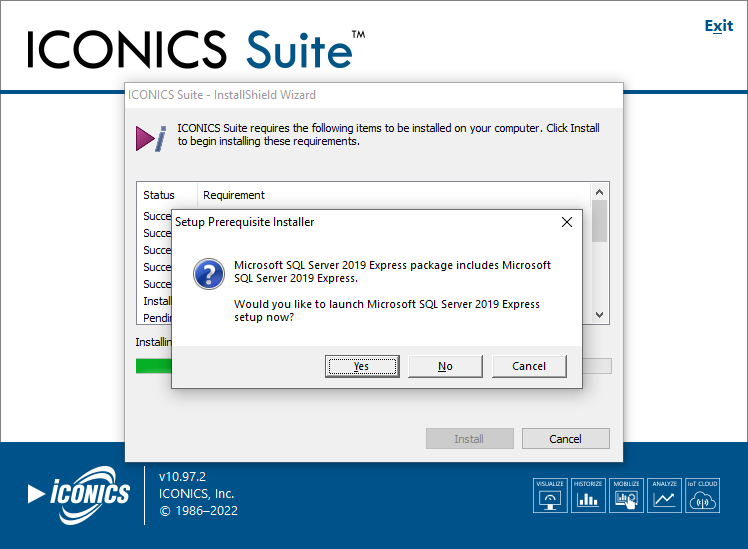The height and width of the screenshot is (549, 748).
Task: Click the Status column header
Action: click(159, 195)
